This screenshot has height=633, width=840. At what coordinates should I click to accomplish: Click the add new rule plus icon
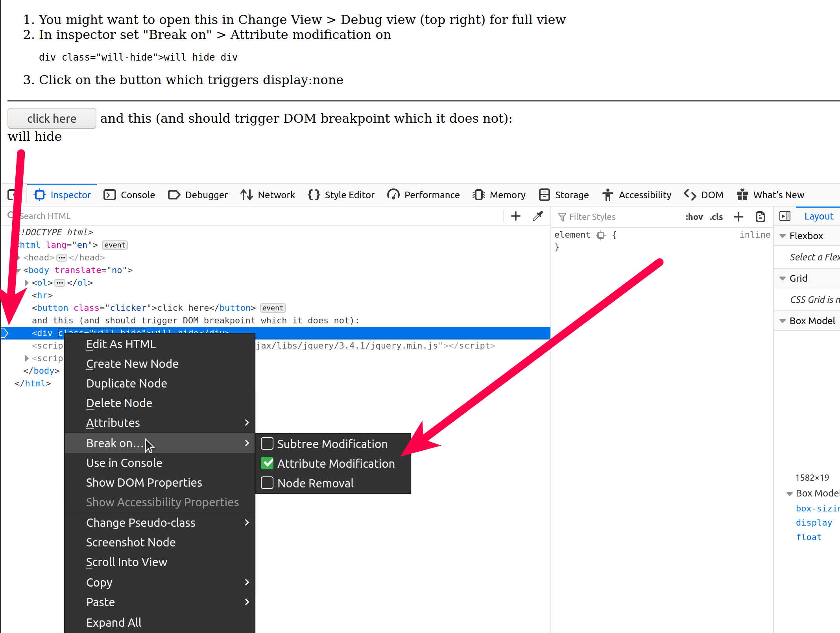coord(738,217)
